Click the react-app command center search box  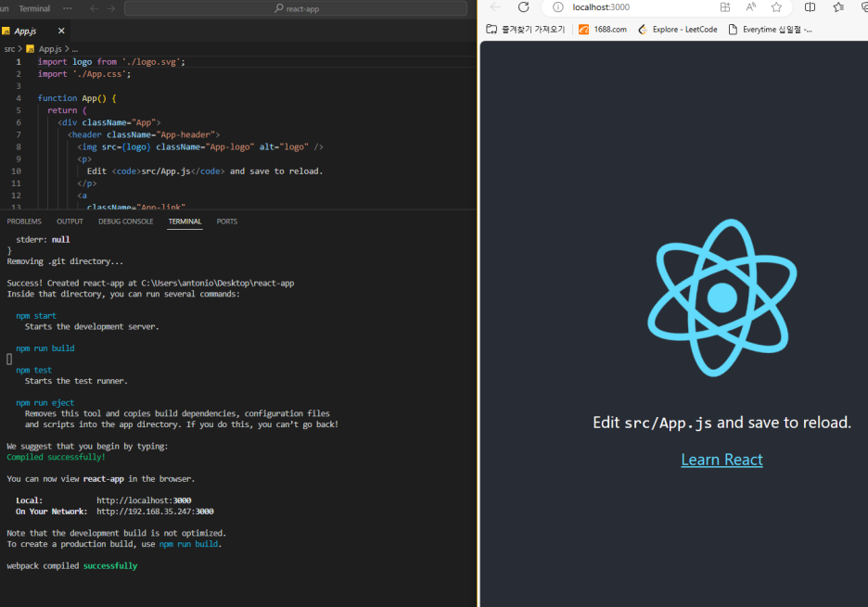coord(296,8)
